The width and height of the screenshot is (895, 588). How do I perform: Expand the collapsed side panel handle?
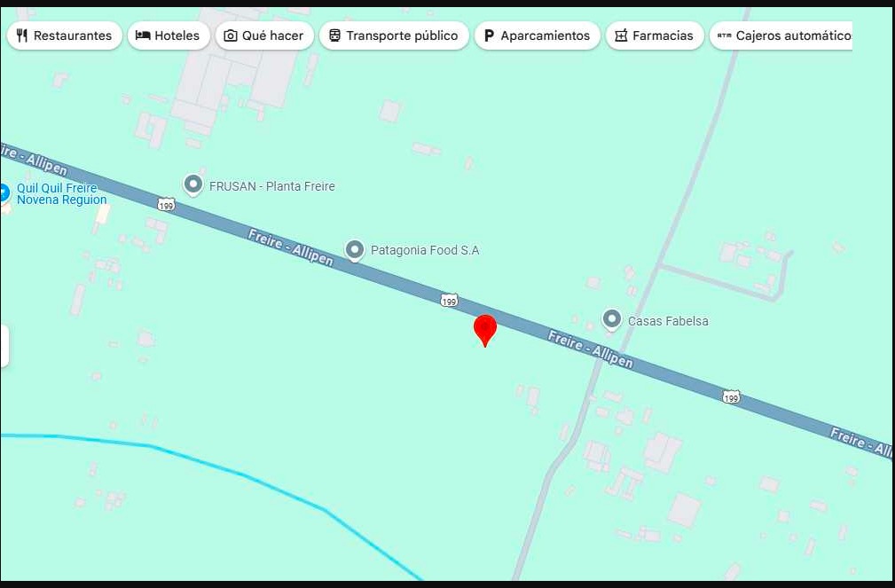click(x=4, y=346)
